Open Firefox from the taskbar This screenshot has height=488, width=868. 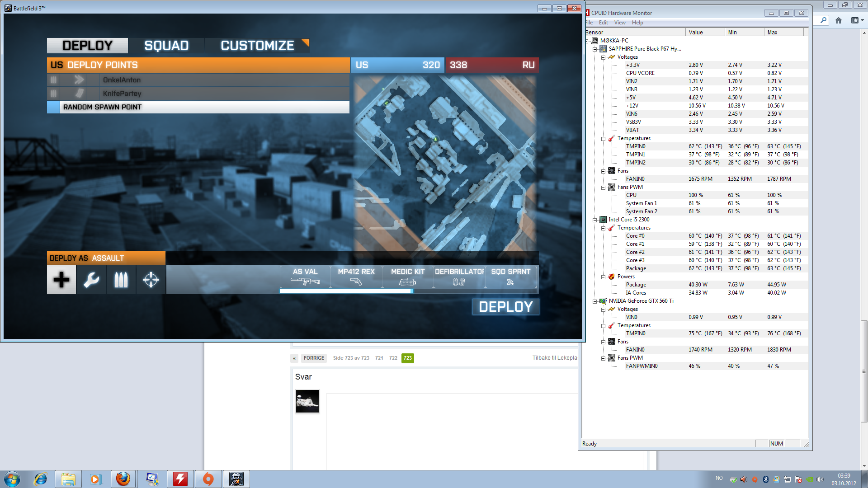(x=123, y=479)
